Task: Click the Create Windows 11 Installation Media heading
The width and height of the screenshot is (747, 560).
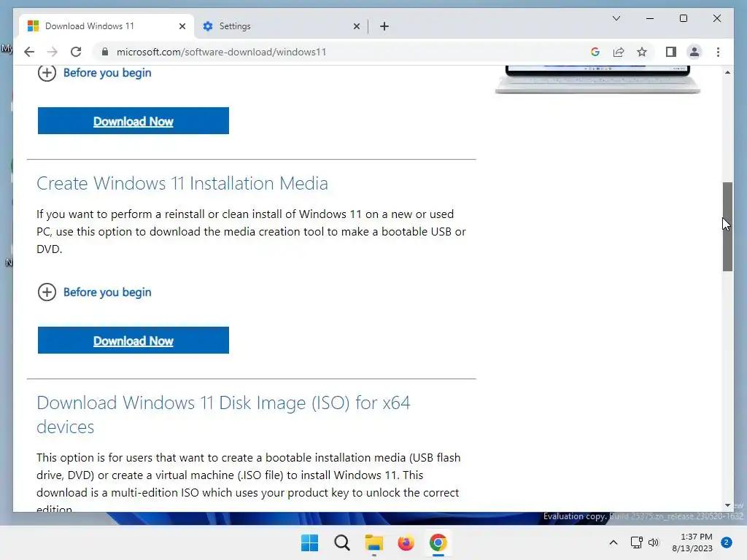Action: point(182,183)
